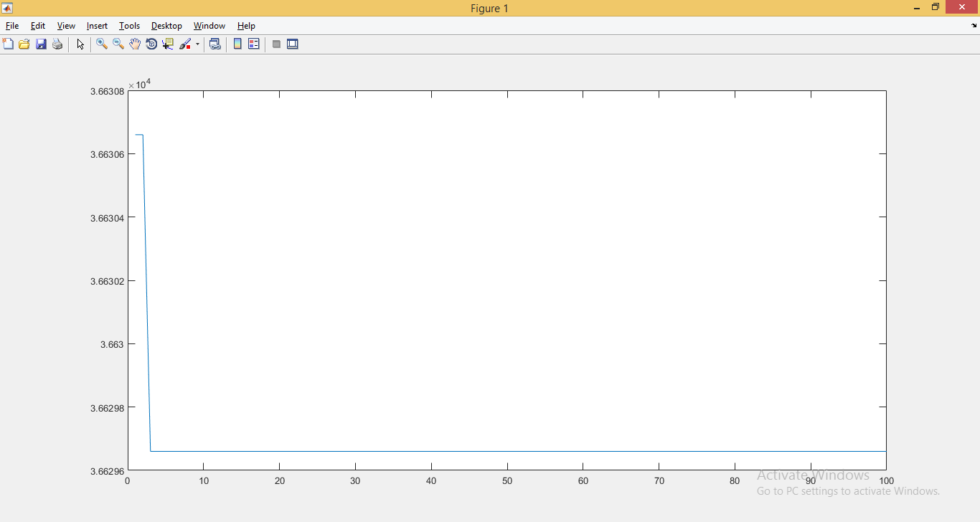This screenshot has width=980, height=522.
Task: Open the View menu
Action: (66, 26)
